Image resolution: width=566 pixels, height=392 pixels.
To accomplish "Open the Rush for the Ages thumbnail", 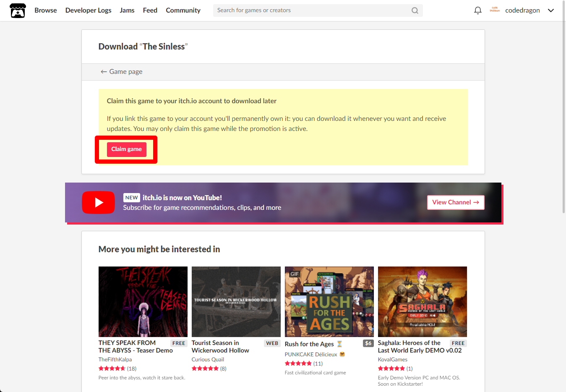I will pos(329,302).
